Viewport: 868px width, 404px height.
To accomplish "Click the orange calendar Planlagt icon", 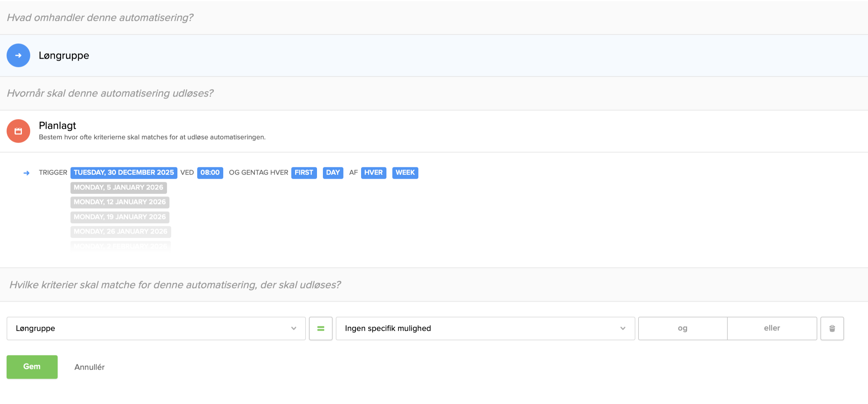I will 18,131.
